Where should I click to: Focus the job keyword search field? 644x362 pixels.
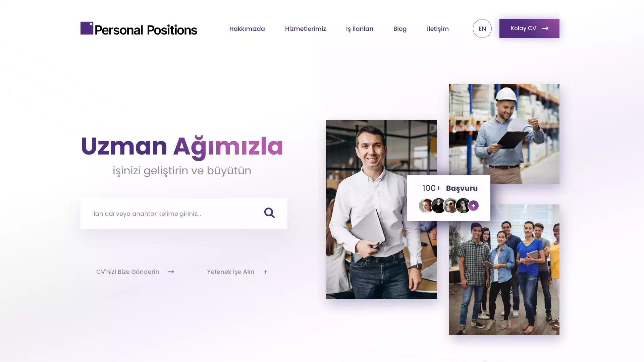click(x=183, y=214)
